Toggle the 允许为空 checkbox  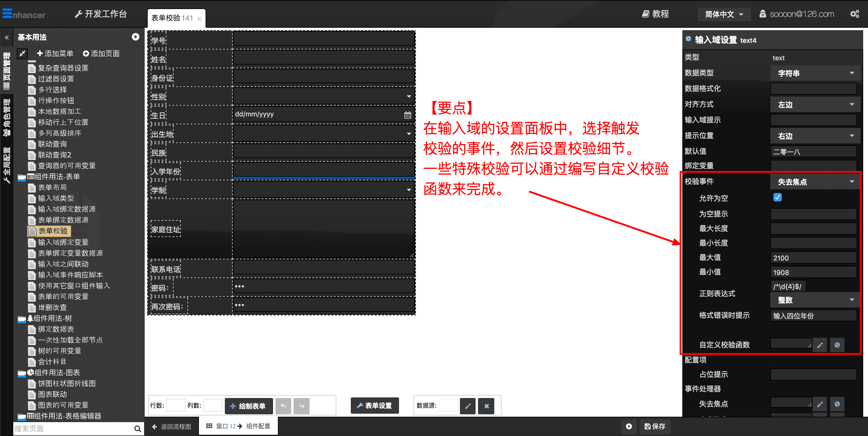(777, 197)
